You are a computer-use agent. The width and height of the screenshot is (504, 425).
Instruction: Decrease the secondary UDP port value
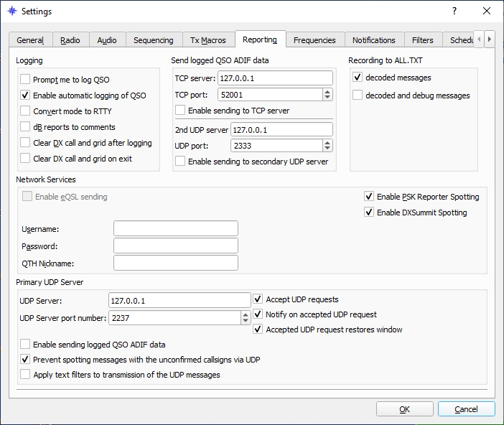coord(327,148)
